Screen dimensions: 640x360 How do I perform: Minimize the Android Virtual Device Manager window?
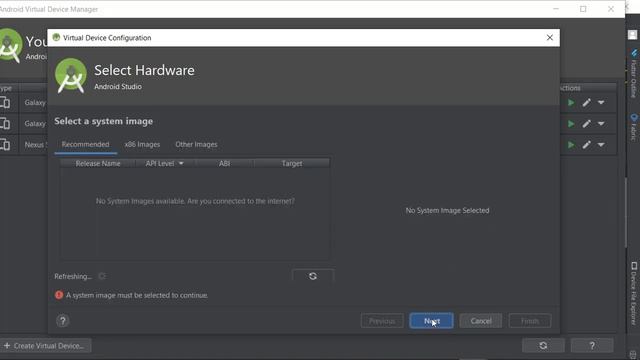point(556,9)
